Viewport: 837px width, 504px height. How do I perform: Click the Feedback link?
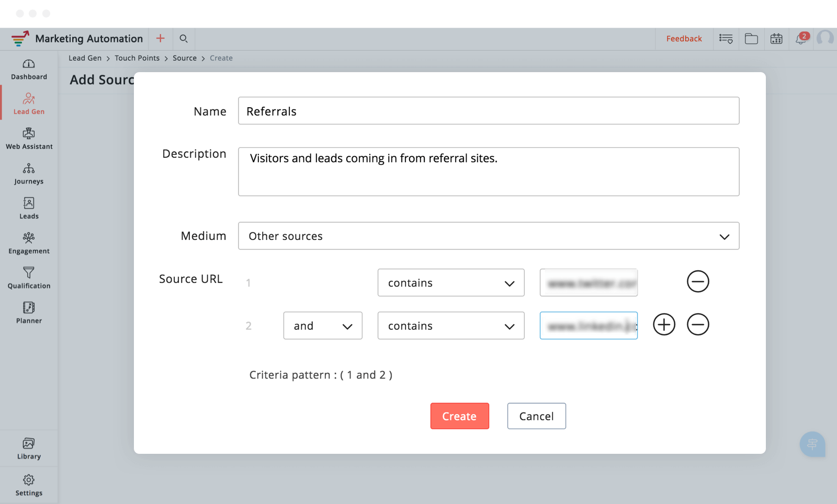(684, 39)
